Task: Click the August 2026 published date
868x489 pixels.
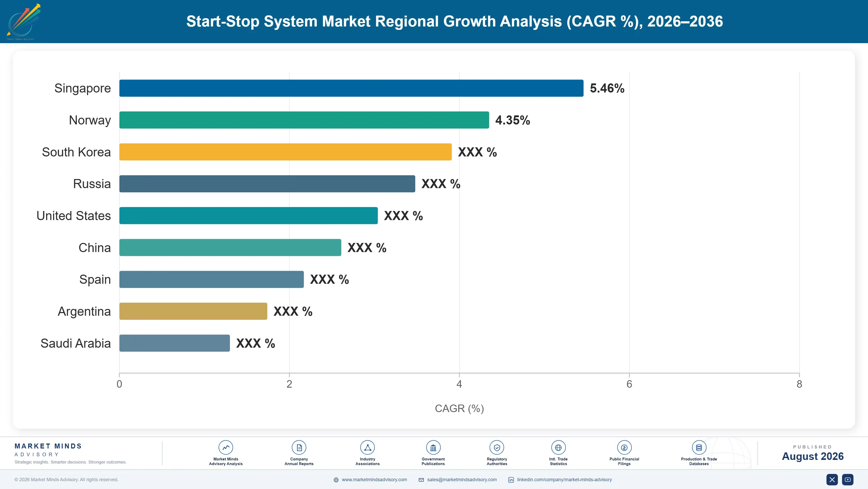Action: tap(813, 456)
